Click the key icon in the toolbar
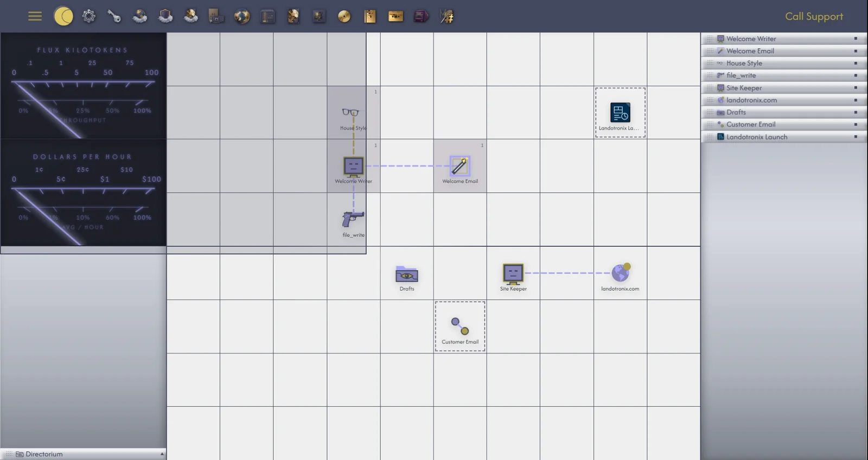The height and width of the screenshot is (460, 868). 114,16
